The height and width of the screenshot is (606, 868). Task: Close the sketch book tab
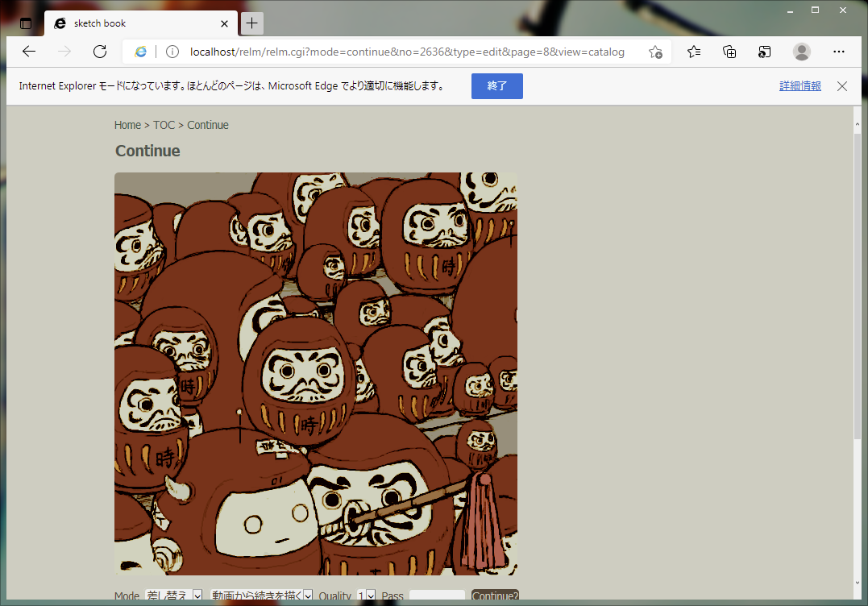click(x=224, y=24)
